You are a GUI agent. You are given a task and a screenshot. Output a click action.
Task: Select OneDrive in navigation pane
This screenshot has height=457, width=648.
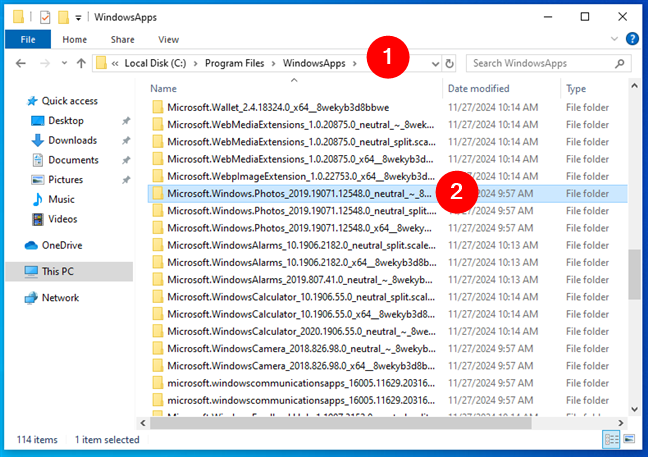[x=62, y=245]
